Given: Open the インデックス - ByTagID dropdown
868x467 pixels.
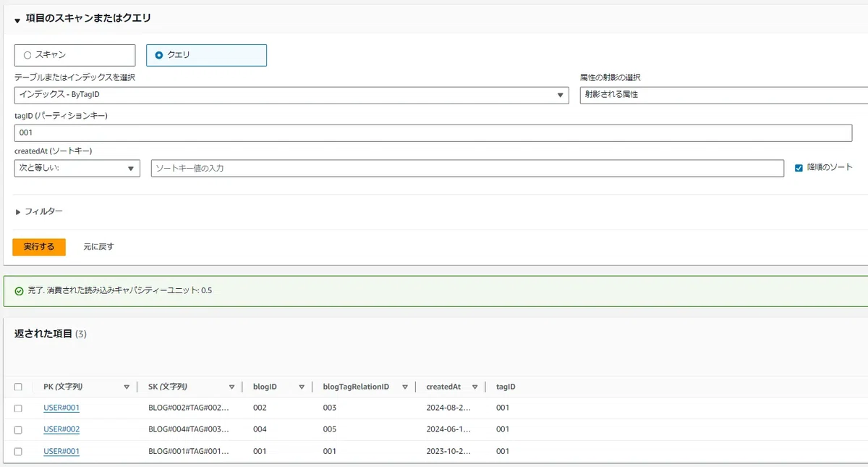Looking at the screenshot, I should point(292,95).
